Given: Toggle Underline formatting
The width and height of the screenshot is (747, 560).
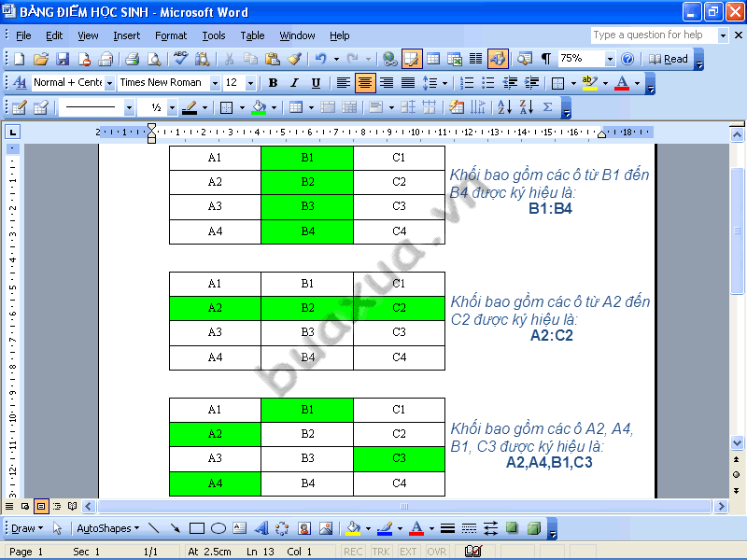Looking at the screenshot, I should coord(316,83).
